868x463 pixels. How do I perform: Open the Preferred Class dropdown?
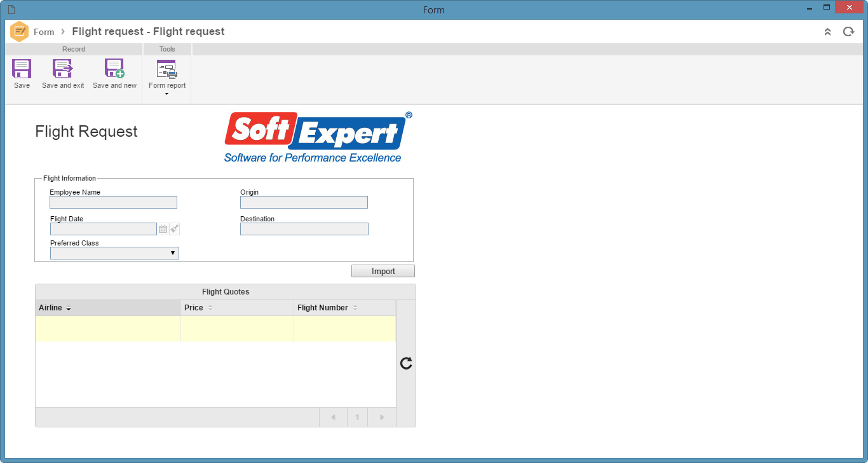click(x=114, y=253)
